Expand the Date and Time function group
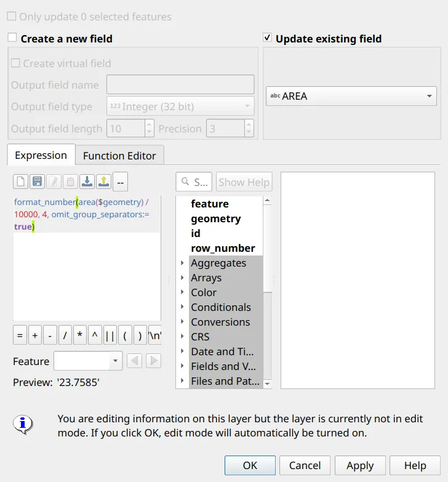Screen dimensions: 448x482 (x=182, y=351)
